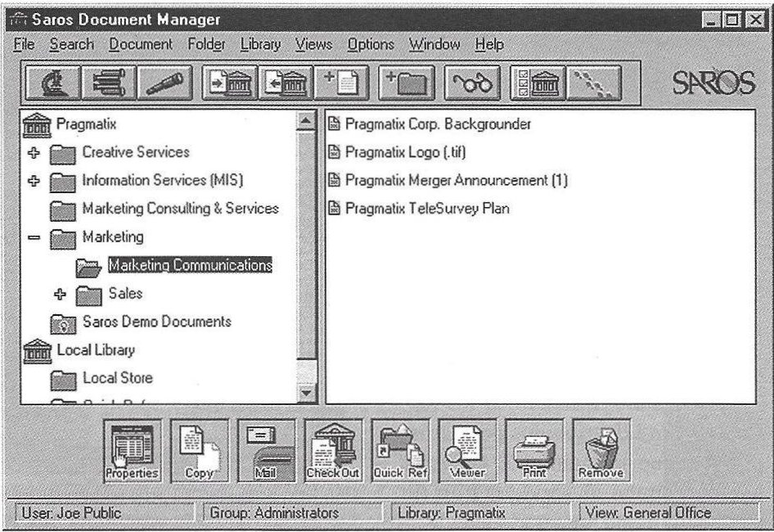
Task: Select the Local Store folder
Action: tap(118, 378)
